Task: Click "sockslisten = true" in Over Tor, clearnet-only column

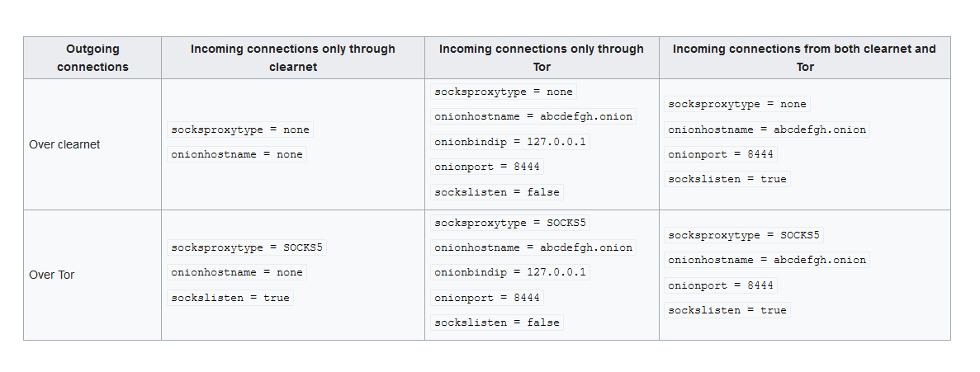Action: click(x=230, y=298)
